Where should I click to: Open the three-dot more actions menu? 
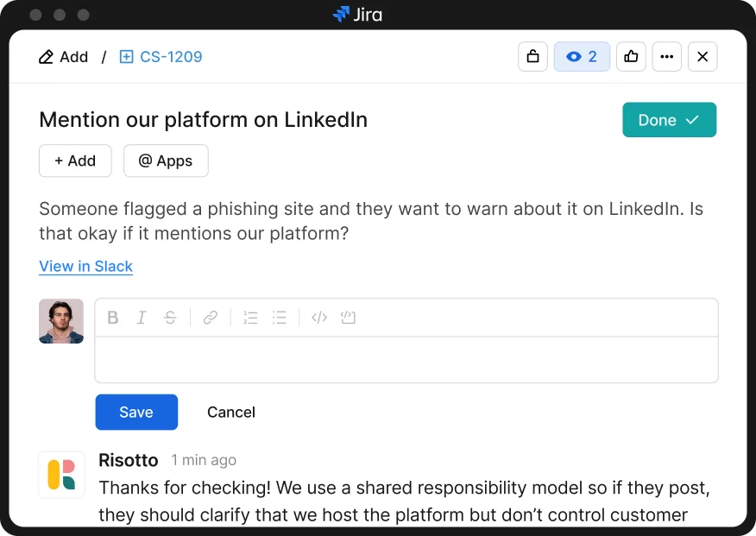click(667, 57)
